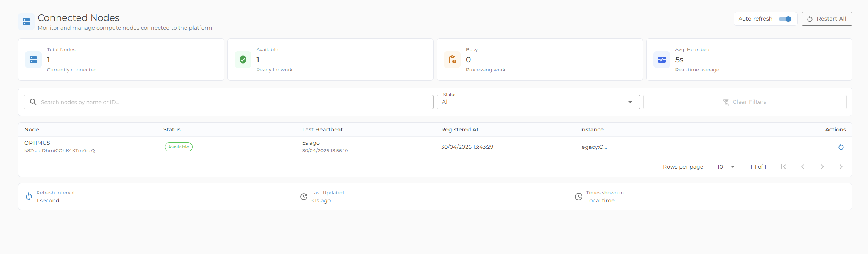868x254 pixels.
Task: Click the Restart All button
Action: pyautogui.click(x=827, y=19)
